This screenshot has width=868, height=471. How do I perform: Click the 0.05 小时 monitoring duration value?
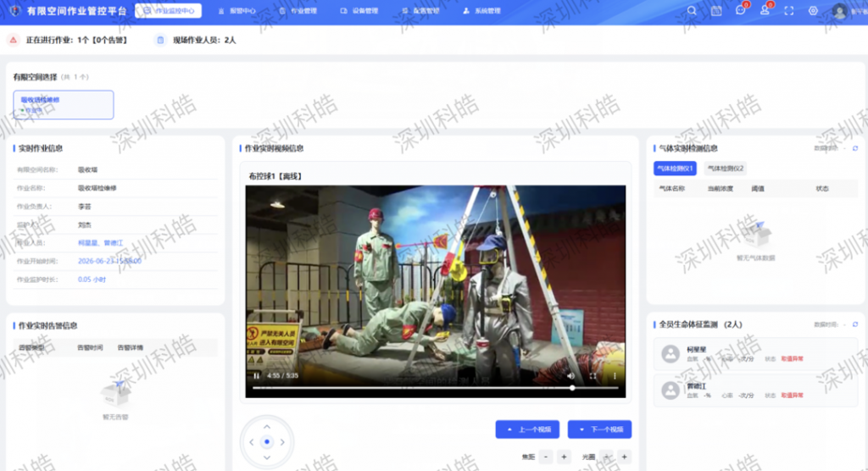(x=92, y=280)
